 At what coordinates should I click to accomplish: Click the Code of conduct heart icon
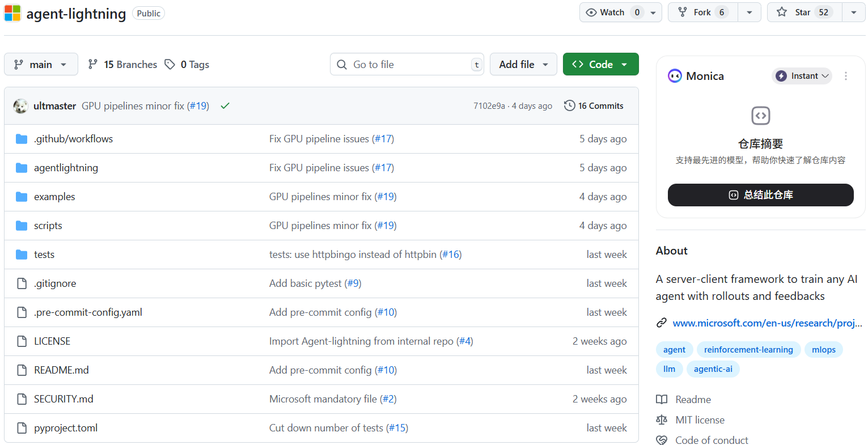tap(662, 440)
